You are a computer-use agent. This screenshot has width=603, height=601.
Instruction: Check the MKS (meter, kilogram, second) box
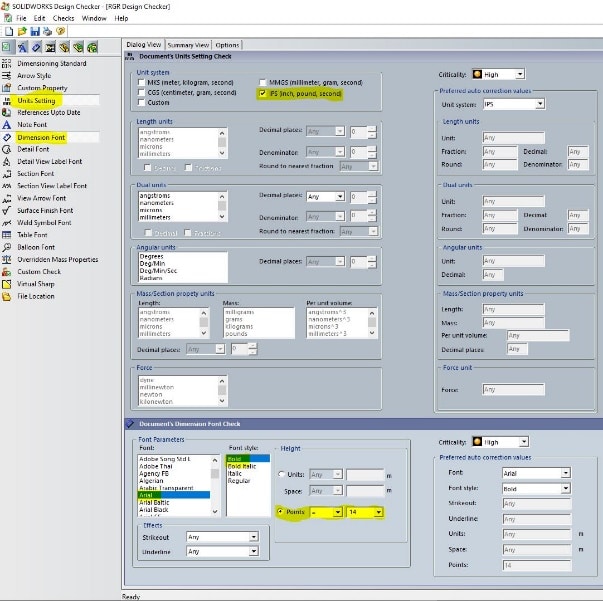(x=141, y=82)
